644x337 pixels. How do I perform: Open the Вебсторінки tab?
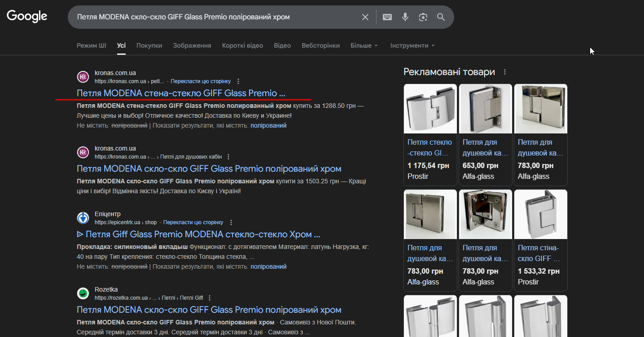321,45
